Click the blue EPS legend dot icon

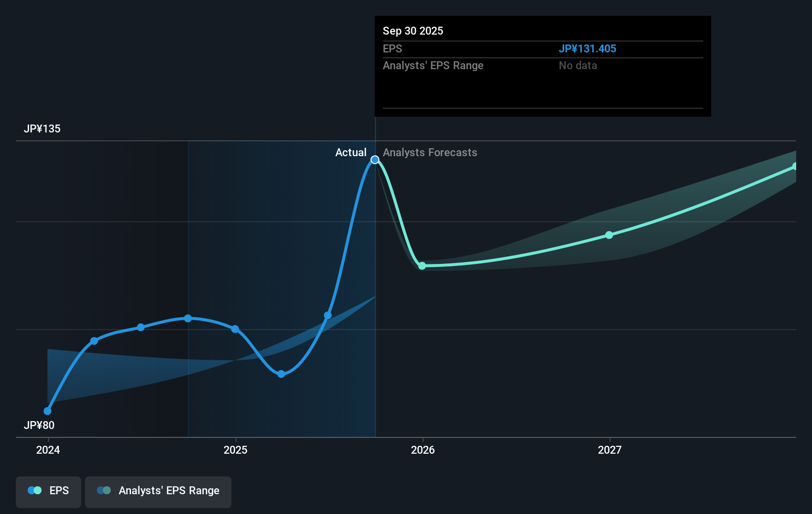coord(34,490)
